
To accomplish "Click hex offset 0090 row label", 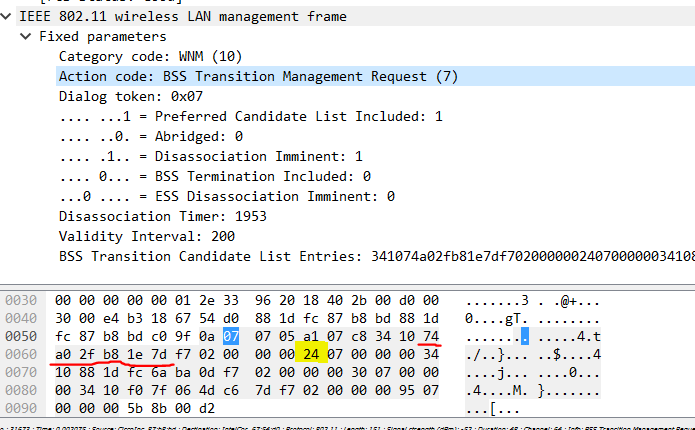I will 23,407.
